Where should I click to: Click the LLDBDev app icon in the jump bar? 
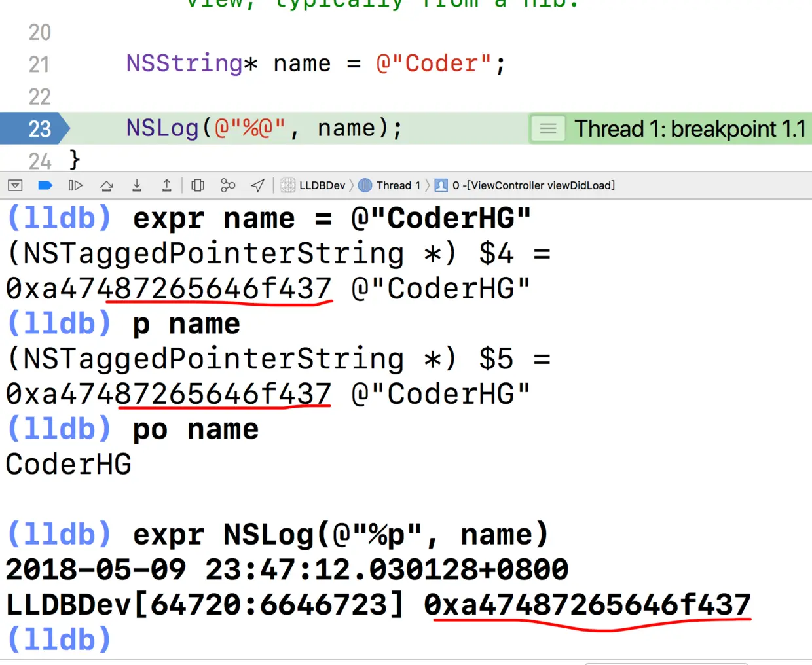(287, 185)
